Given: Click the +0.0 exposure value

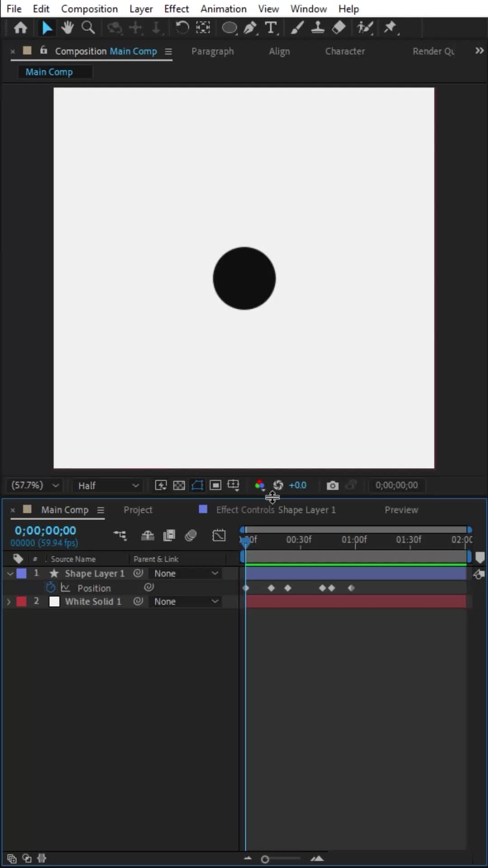Looking at the screenshot, I should coord(297,486).
